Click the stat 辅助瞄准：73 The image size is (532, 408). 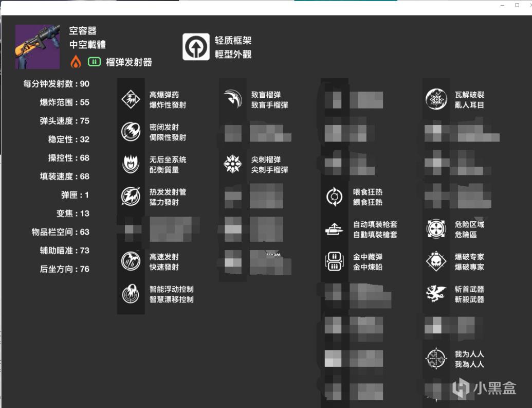coord(64,251)
